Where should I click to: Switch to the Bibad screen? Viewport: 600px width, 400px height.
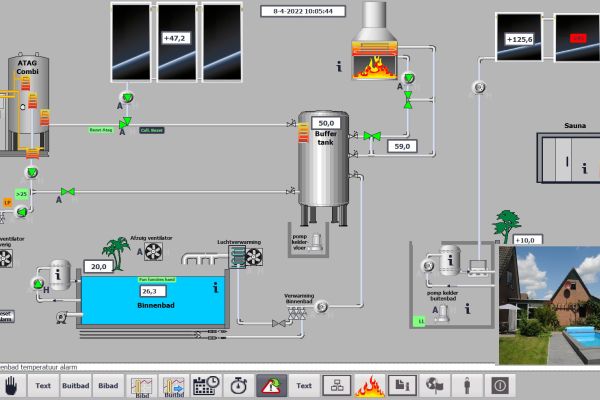tap(108, 385)
